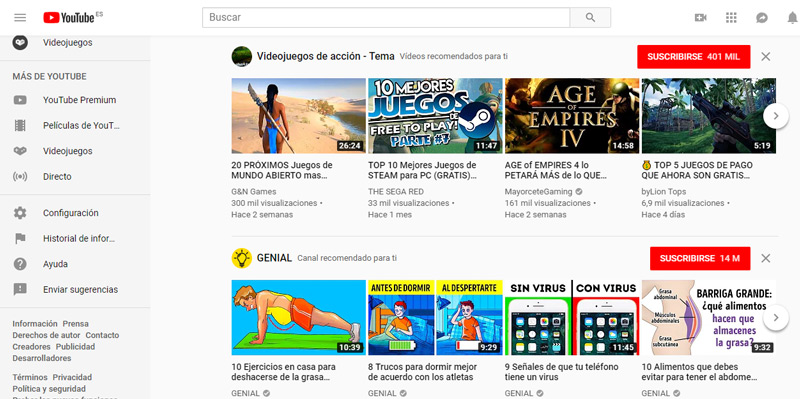The height and width of the screenshot is (399, 800).
Task: Open the Derechos de autor footer link
Action: (46, 335)
